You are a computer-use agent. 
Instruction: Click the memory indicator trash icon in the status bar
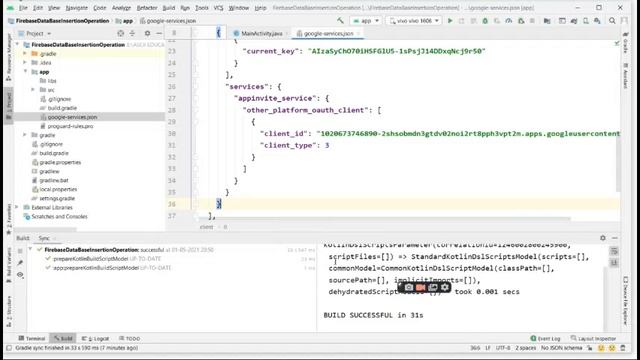[x=623, y=348]
